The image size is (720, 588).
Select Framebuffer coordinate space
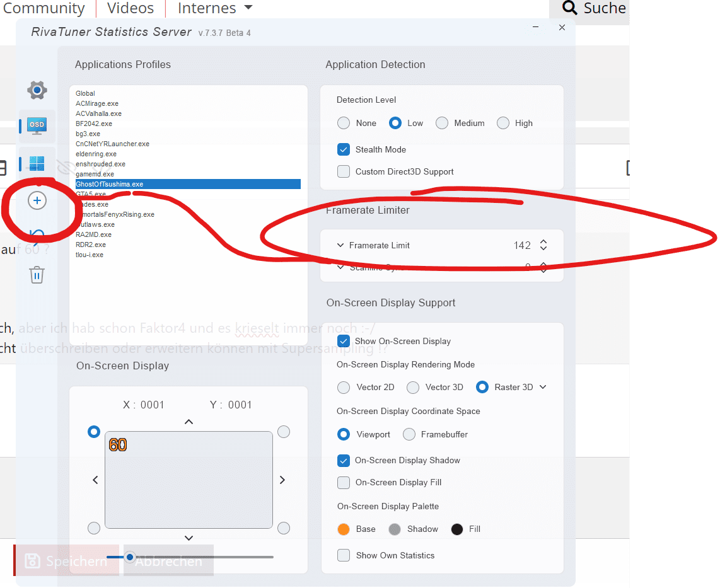[409, 434]
